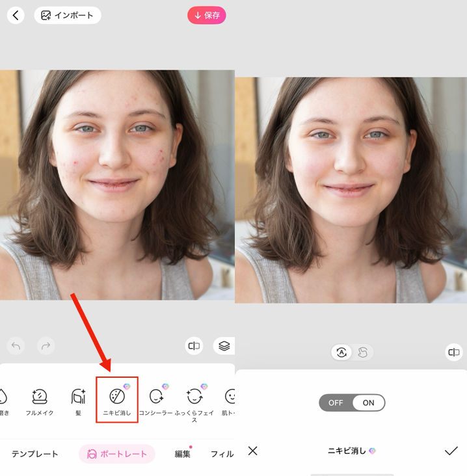
Task: Select the auto mode A icon
Action: pyautogui.click(x=341, y=352)
